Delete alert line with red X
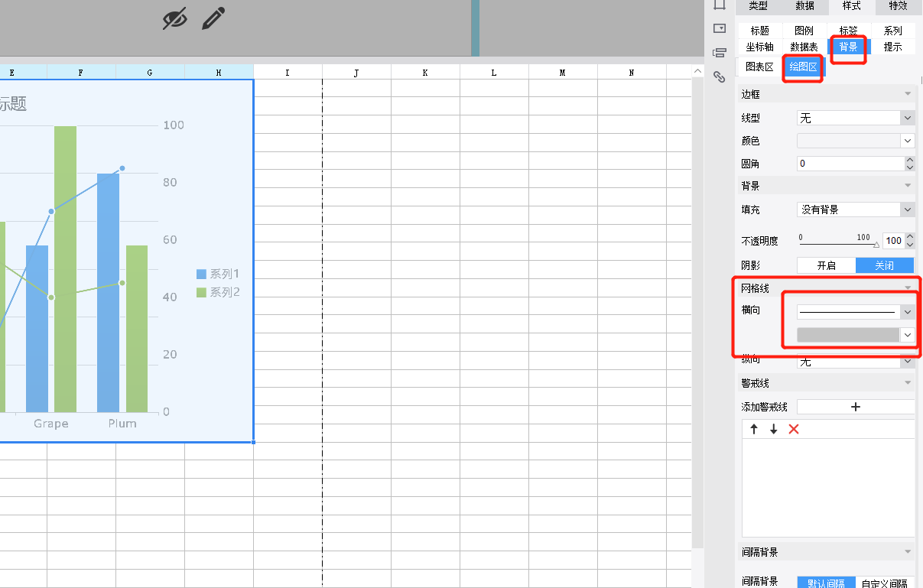Viewport: 923px width, 588px height. coord(794,429)
